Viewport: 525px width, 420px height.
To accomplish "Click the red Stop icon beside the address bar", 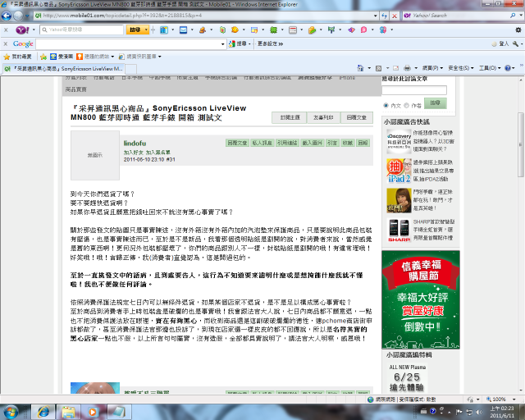I will tap(395, 16).
